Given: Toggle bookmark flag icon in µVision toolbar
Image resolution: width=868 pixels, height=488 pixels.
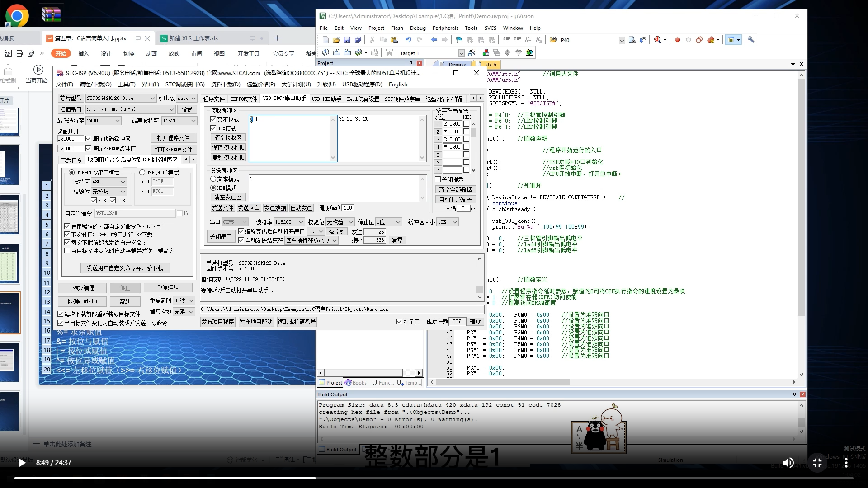Looking at the screenshot, I should (x=459, y=40).
